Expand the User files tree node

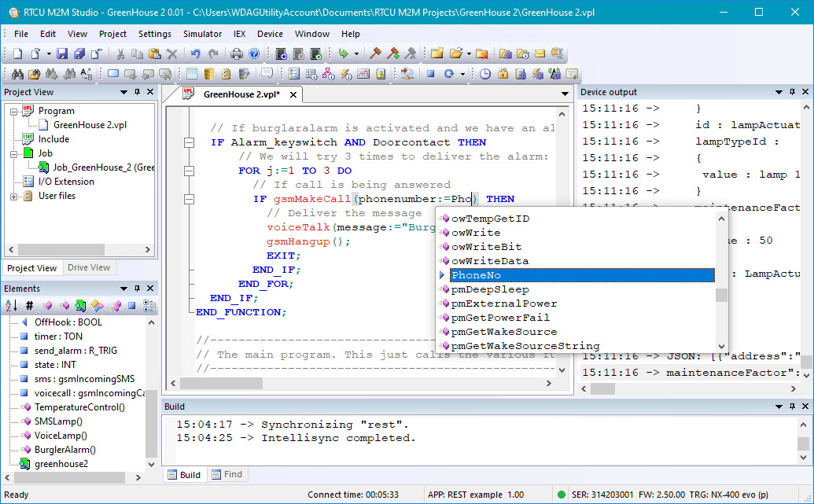click(14, 196)
